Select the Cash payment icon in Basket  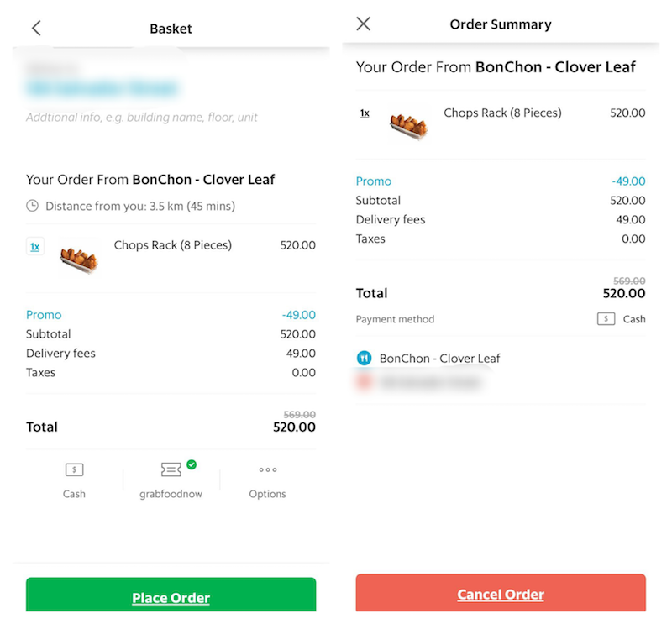pos(74,469)
